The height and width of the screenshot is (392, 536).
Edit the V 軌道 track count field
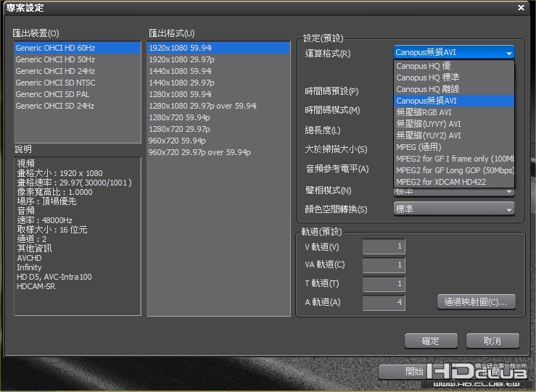coord(384,246)
